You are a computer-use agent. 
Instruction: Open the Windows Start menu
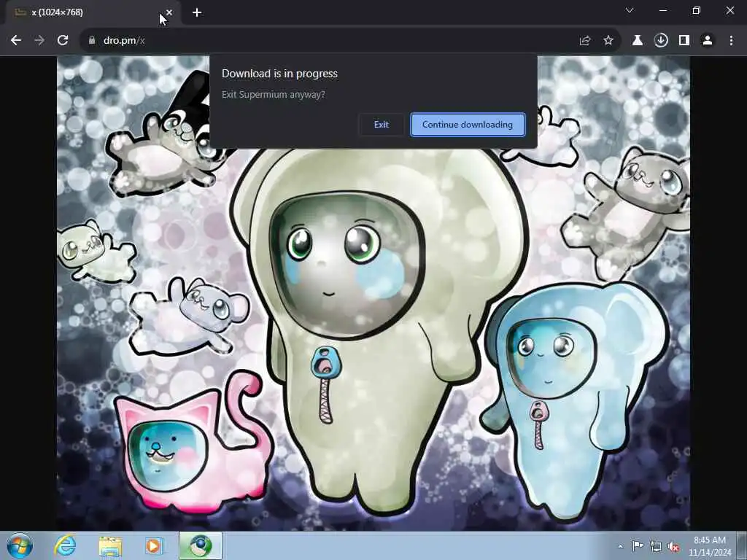20,545
